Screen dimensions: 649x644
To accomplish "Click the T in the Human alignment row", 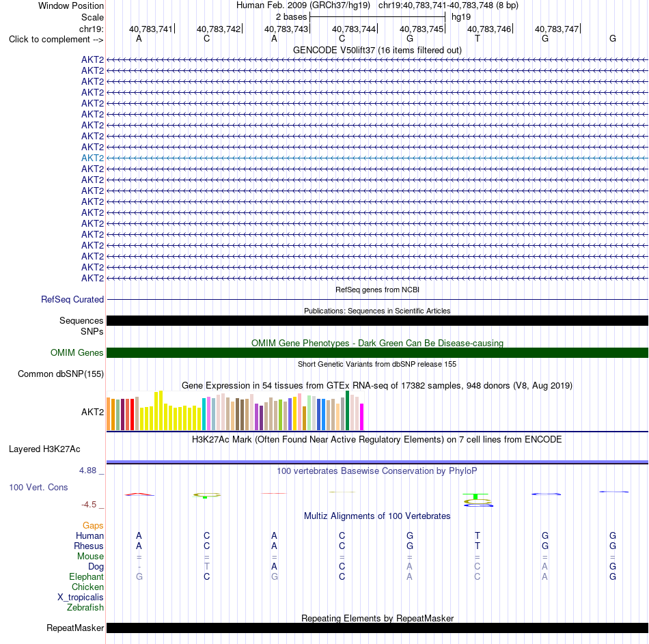I will point(478,535).
